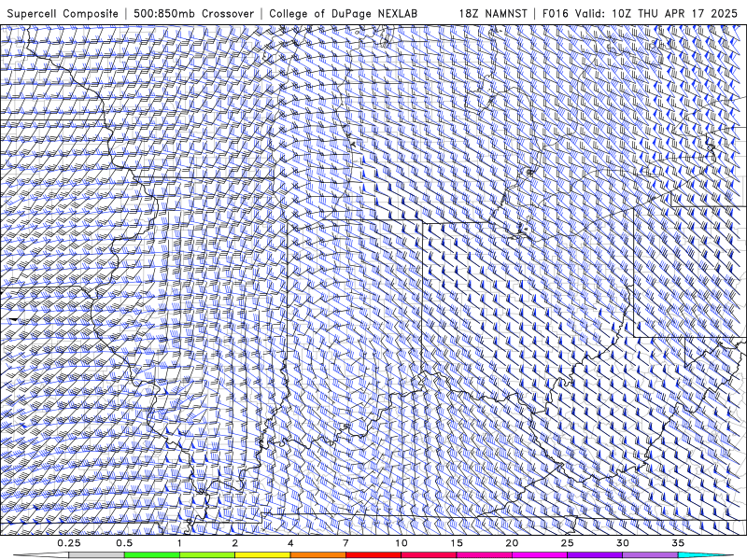Select the cyan color bar end arrow
Screen dimensions: 747x560
[x=706, y=555]
